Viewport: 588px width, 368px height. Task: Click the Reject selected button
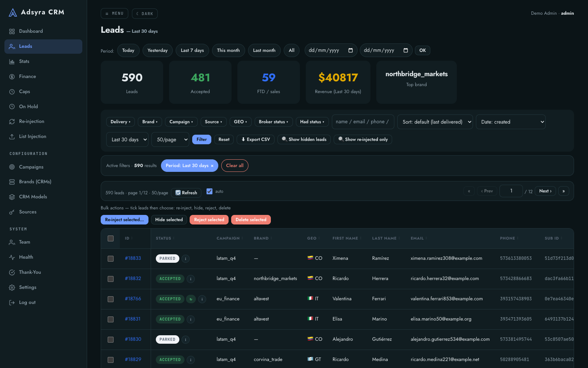(209, 220)
